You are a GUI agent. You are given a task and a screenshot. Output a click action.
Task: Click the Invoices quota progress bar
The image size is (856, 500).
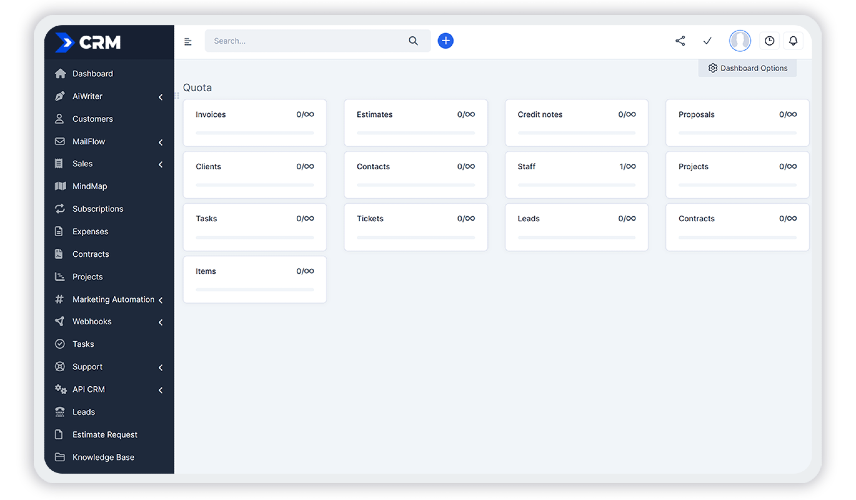click(255, 133)
